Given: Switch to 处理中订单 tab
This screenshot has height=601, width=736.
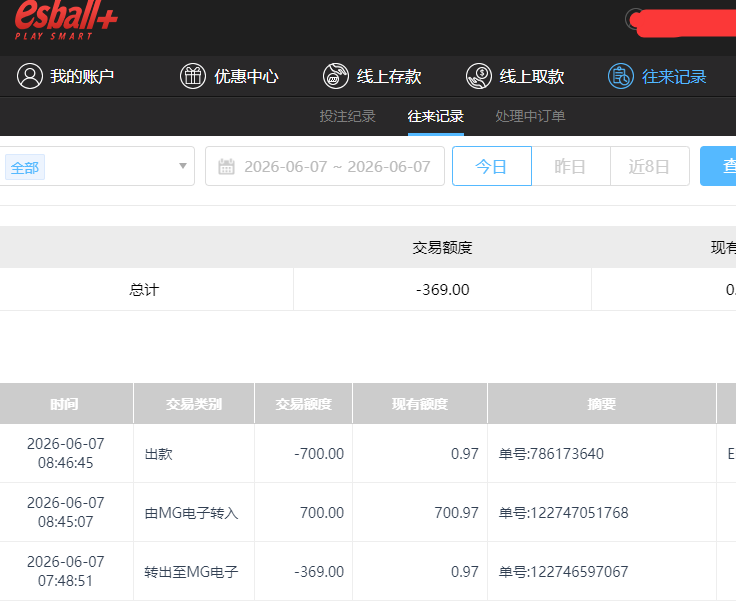Looking at the screenshot, I should tap(530, 116).
